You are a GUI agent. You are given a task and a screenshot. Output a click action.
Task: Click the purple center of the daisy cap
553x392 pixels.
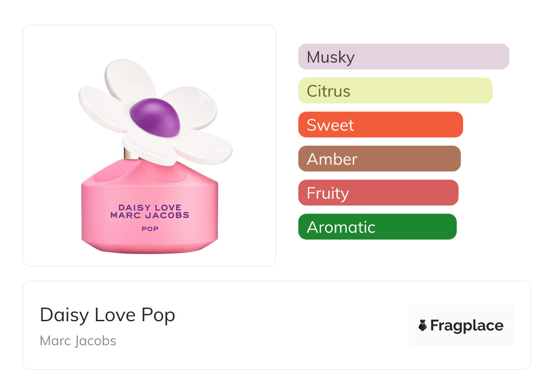click(154, 117)
